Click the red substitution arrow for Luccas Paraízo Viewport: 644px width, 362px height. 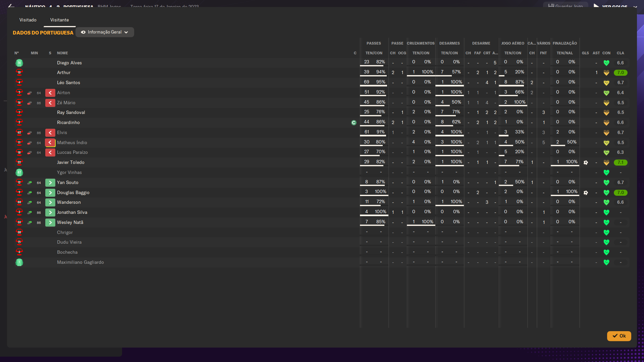point(50,153)
